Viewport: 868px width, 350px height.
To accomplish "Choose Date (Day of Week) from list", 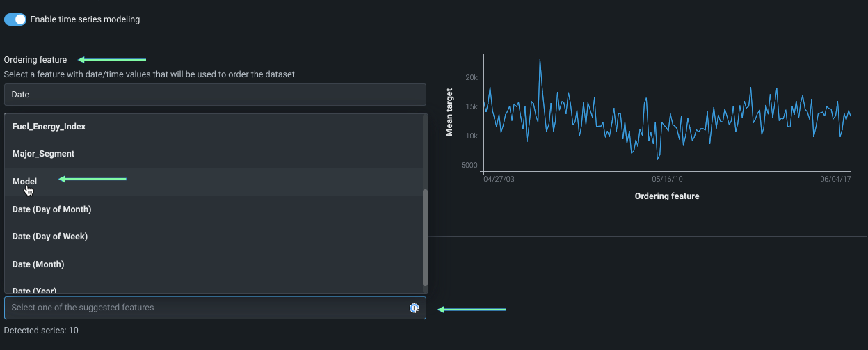I will (x=50, y=237).
